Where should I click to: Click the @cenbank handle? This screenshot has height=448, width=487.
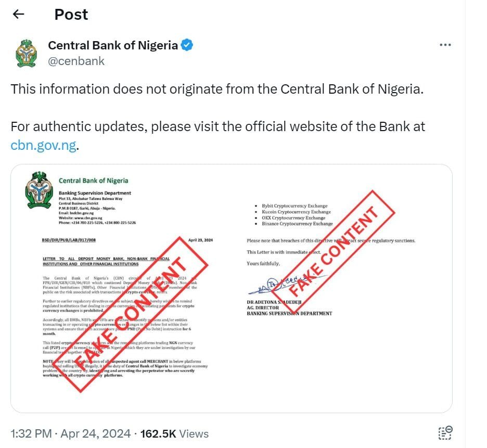click(x=76, y=61)
